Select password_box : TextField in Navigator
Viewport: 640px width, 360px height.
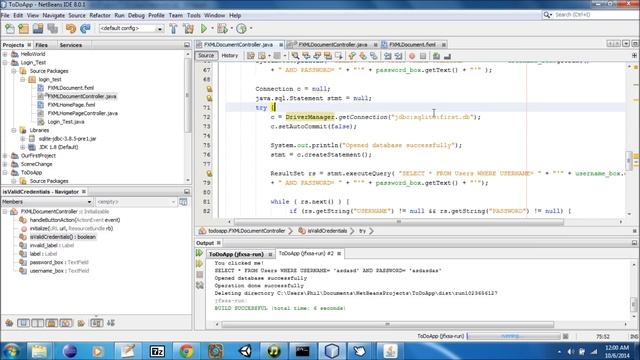59,262
